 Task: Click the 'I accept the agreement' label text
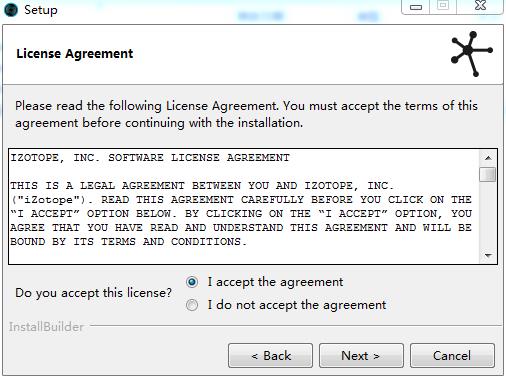click(x=275, y=282)
